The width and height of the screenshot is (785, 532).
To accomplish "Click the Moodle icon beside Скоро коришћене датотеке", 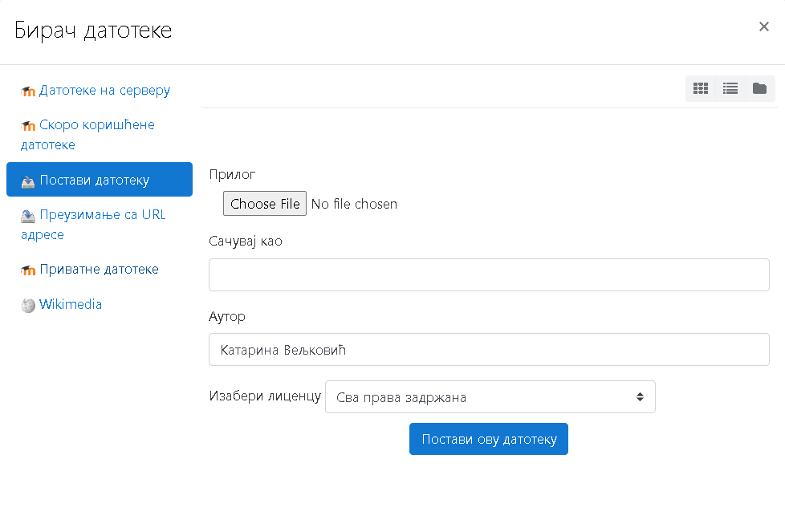I will pos(28,126).
